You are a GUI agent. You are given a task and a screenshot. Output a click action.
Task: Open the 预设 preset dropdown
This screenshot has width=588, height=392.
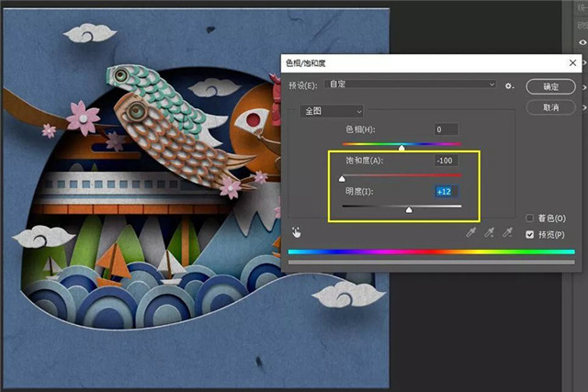(412, 84)
